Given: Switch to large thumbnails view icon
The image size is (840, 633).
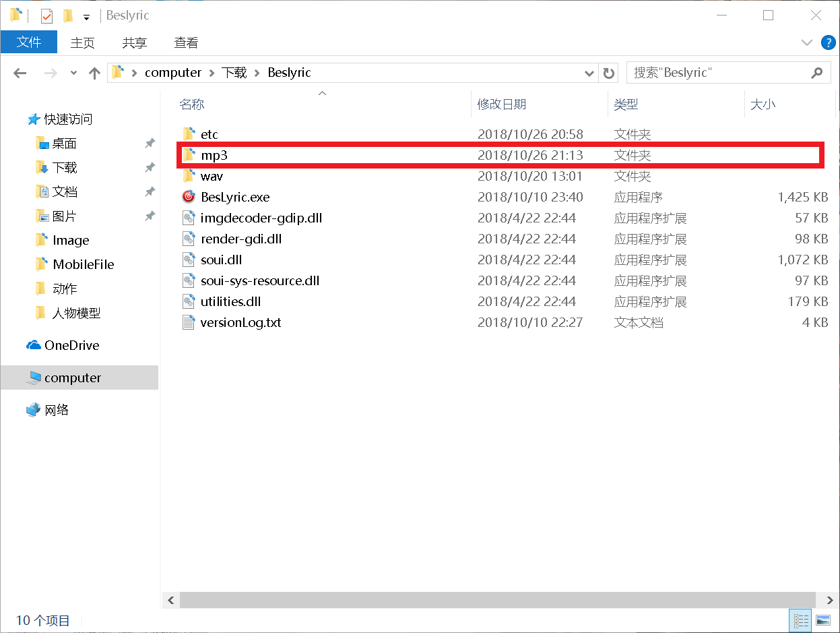Looking at the screenshot, I should [x=822, y=620].
